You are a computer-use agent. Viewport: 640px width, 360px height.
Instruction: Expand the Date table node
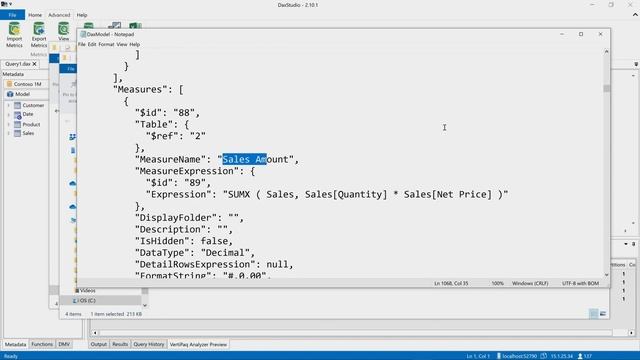point(9,114)
